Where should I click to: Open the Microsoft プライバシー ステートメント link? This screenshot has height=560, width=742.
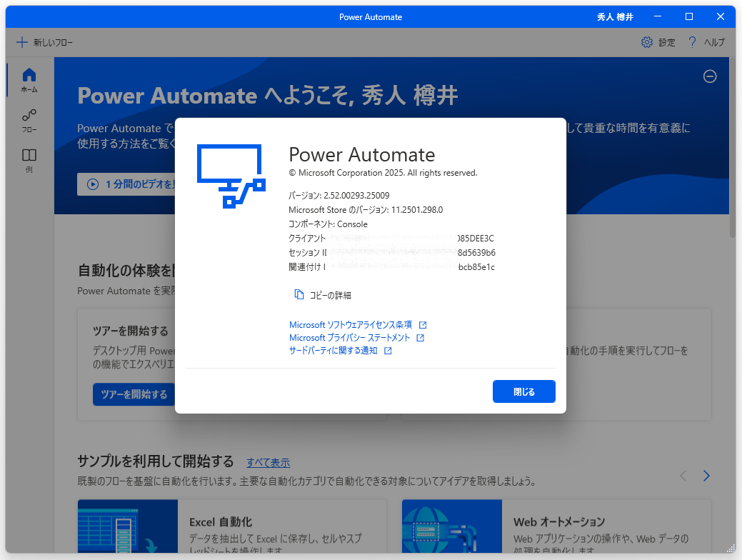(347, 337)
